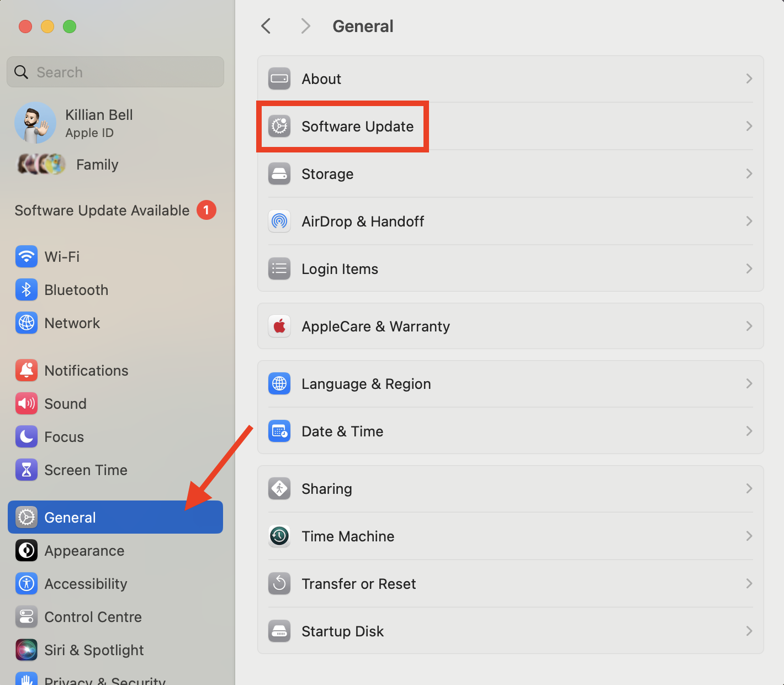Click the Family profile thumbnails
Viewport: 784px width, 685px height.
pos(40,164)
